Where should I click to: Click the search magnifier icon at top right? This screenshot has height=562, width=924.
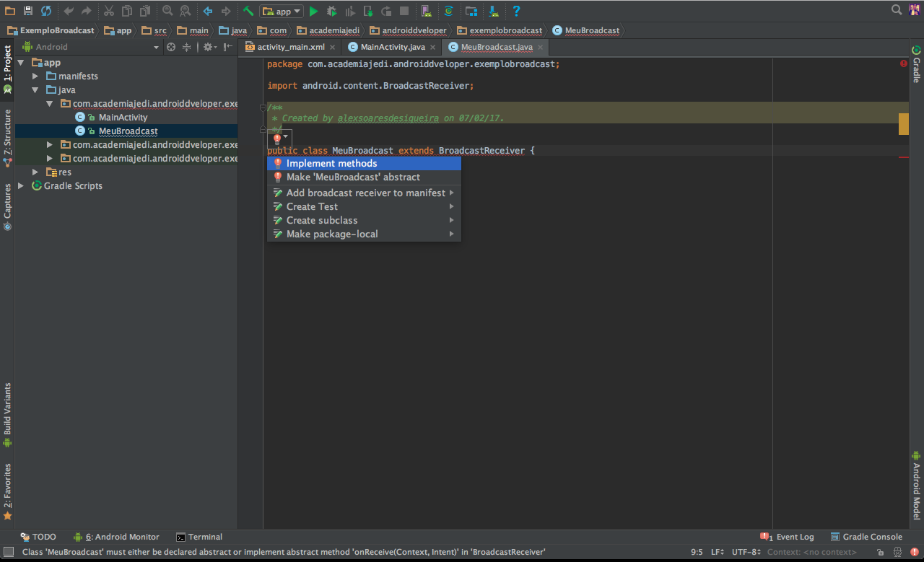tap(897, 10)
